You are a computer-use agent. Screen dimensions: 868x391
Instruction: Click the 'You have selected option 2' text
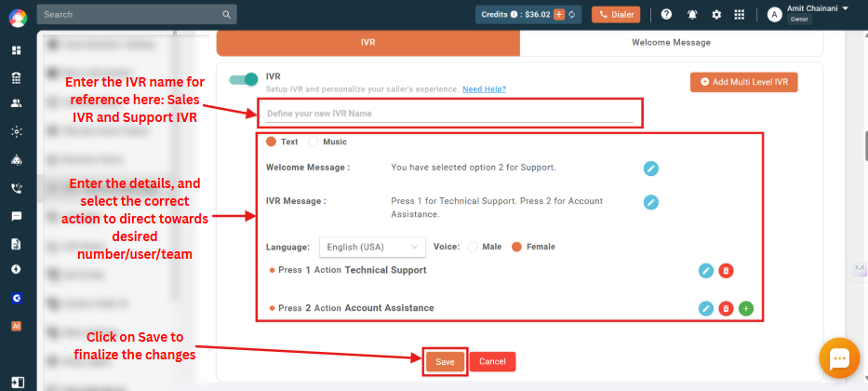(x=474, y=168)
